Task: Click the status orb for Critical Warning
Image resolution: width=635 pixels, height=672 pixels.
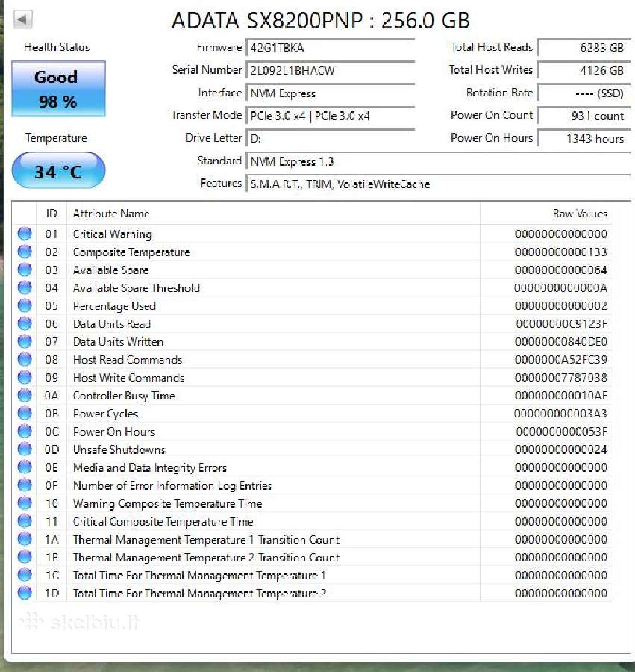Action: click(25, 234)
